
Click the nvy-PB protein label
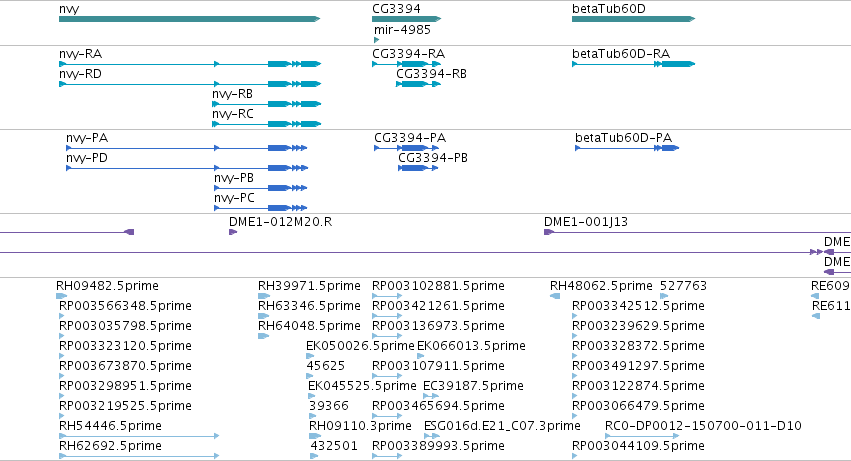pyautogui.click(x=234, y=178)
